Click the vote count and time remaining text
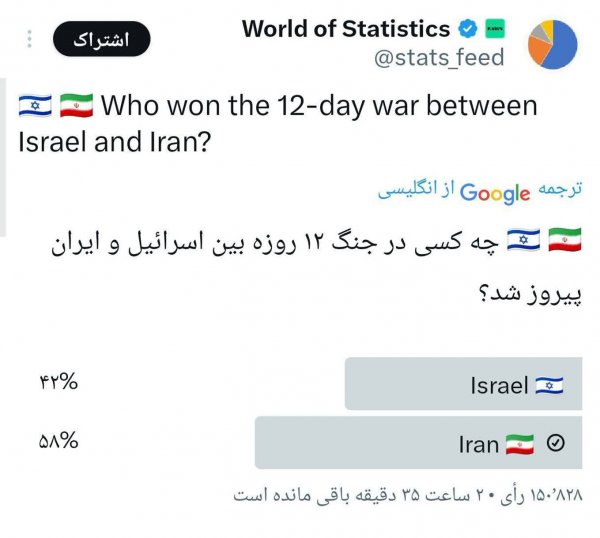Screen dimensions: 600x538 (408, 495)
